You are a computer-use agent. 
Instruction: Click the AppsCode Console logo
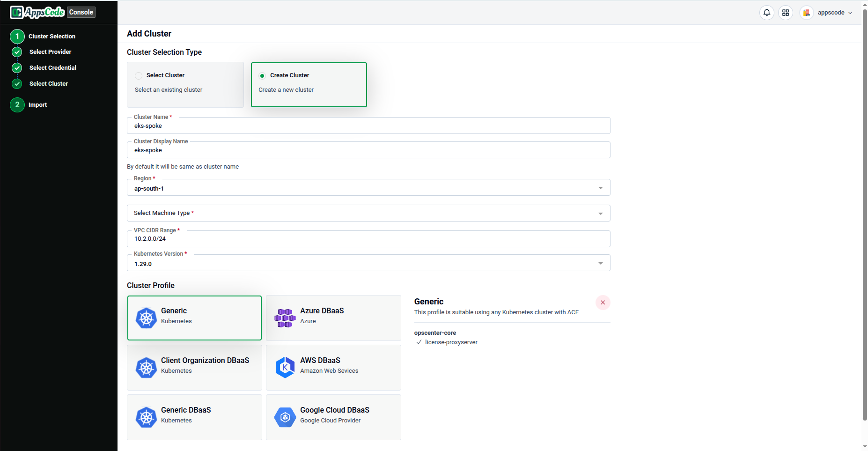click(x=52, y=12)
